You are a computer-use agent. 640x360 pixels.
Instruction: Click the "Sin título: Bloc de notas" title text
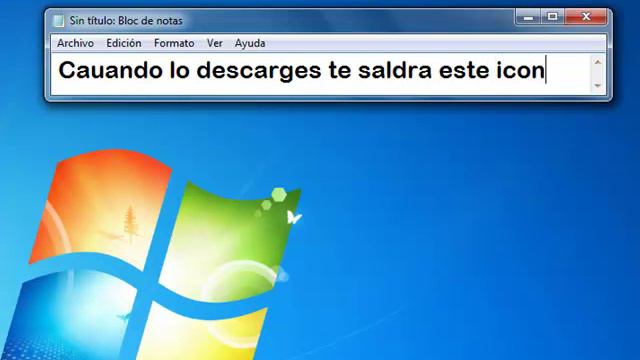pos(126,21)
